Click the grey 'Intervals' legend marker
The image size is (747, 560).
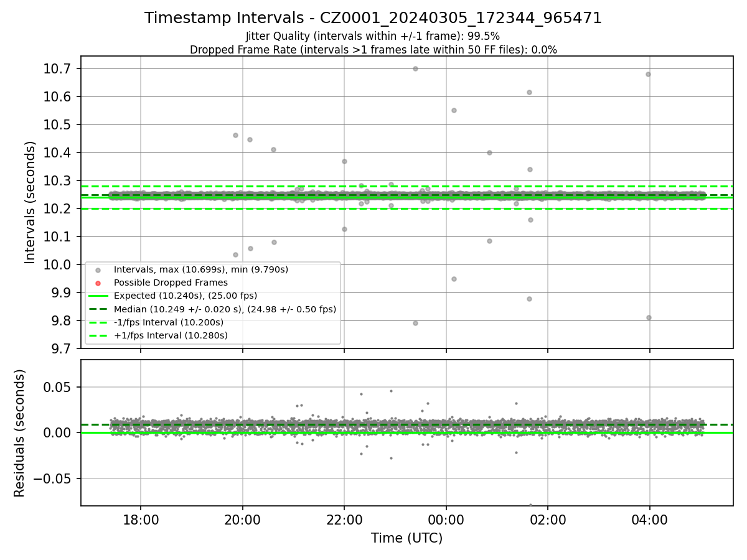click(98, 270)
